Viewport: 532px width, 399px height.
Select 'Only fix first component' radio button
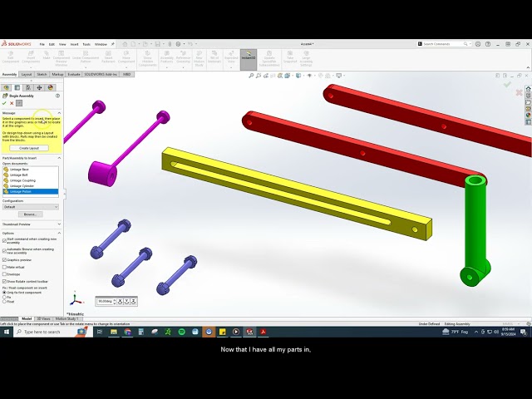pyautogui.click(x=4, y=292)
